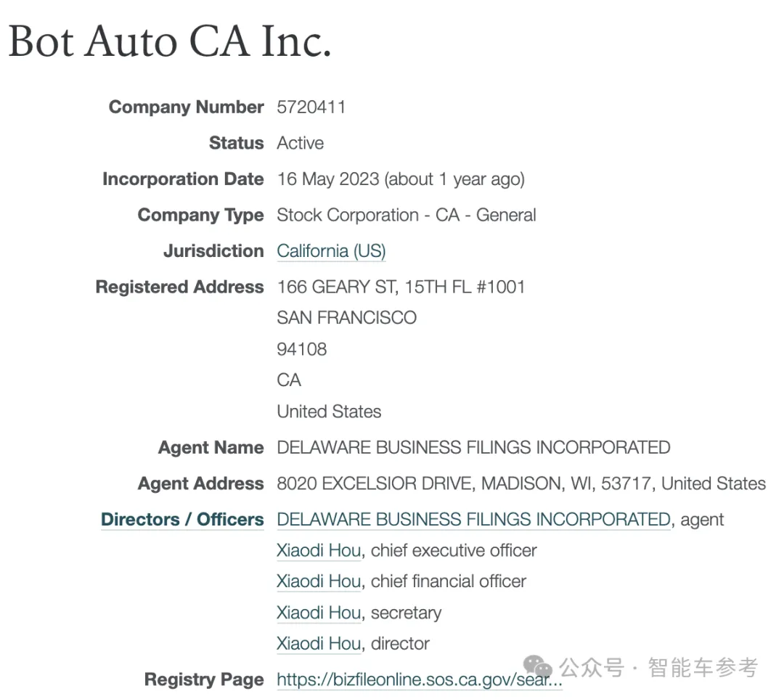Click the Registered Address field label
This screenshot has width=784, height=699.
coord(179,287)
